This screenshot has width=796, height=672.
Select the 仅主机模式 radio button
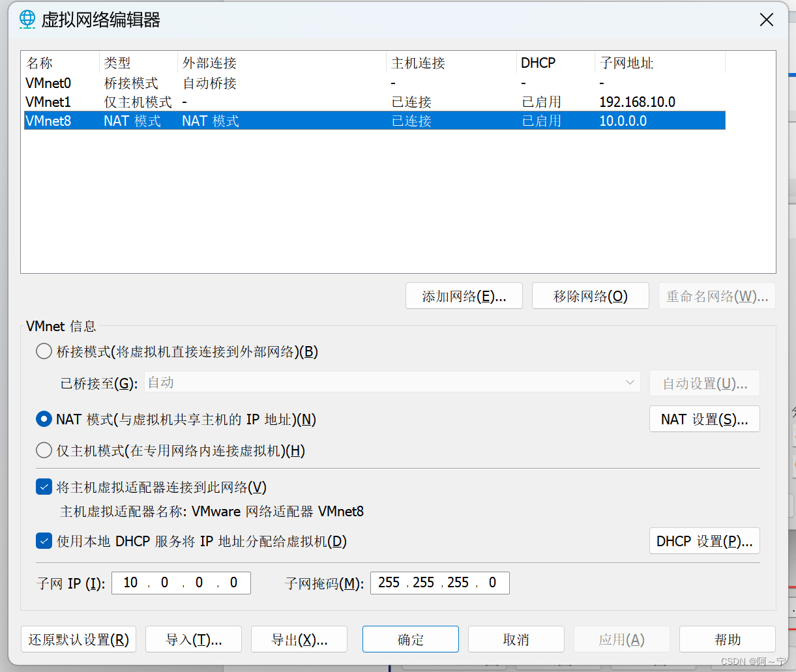[x=44, y=450]
